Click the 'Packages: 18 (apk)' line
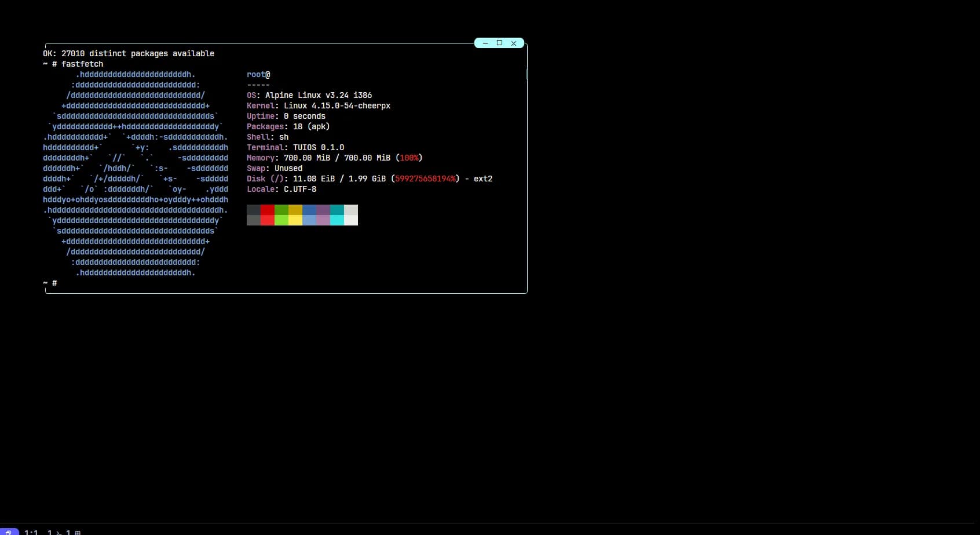Screen dimensions: 980x535 coord(288,126)
